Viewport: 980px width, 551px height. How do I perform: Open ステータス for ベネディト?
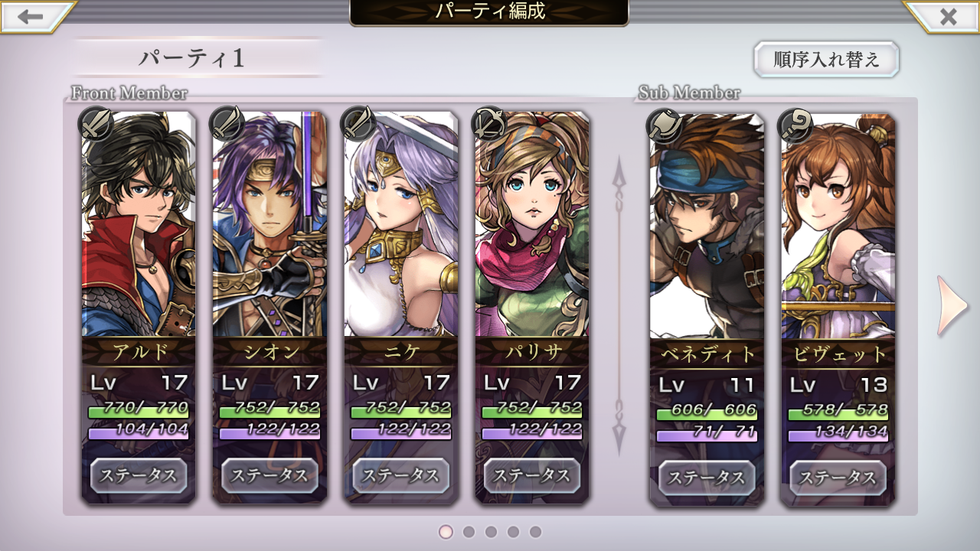click(x=707, y=478)
